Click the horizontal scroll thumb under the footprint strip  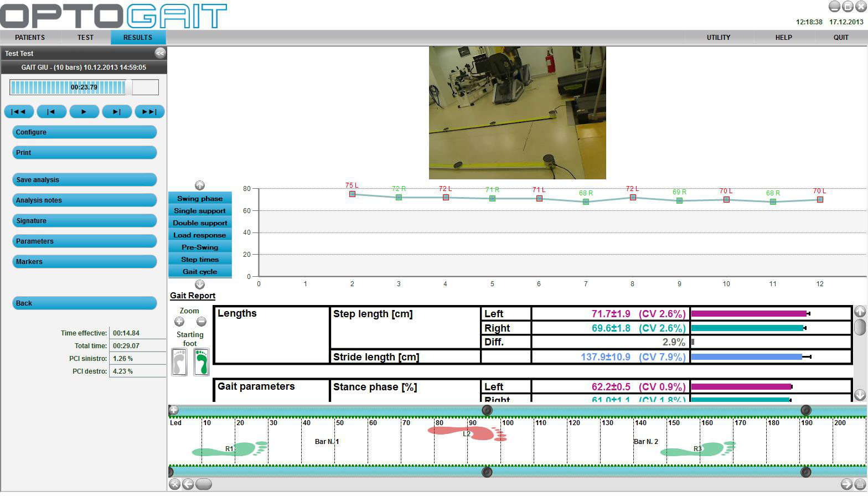(x=204, y=484)
